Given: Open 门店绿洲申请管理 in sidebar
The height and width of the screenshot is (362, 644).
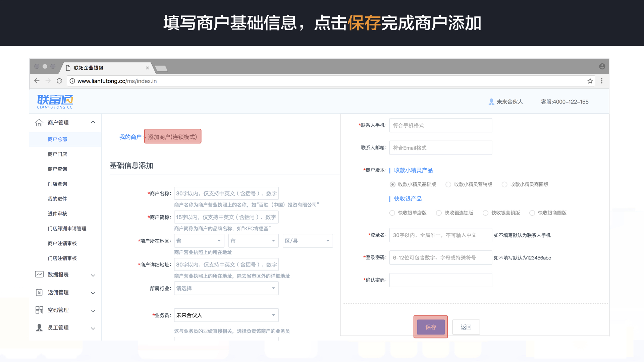Looking at the screenshot, I should [x=67, y=229].
